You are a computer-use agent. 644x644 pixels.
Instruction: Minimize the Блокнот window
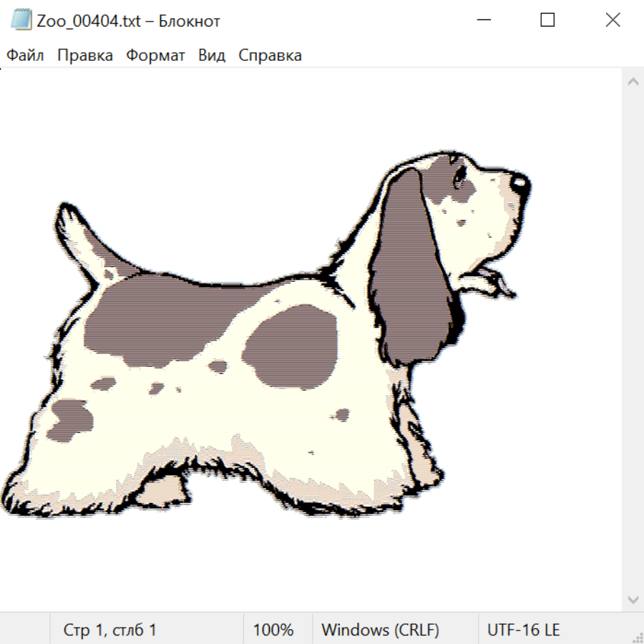coord(482,21)
